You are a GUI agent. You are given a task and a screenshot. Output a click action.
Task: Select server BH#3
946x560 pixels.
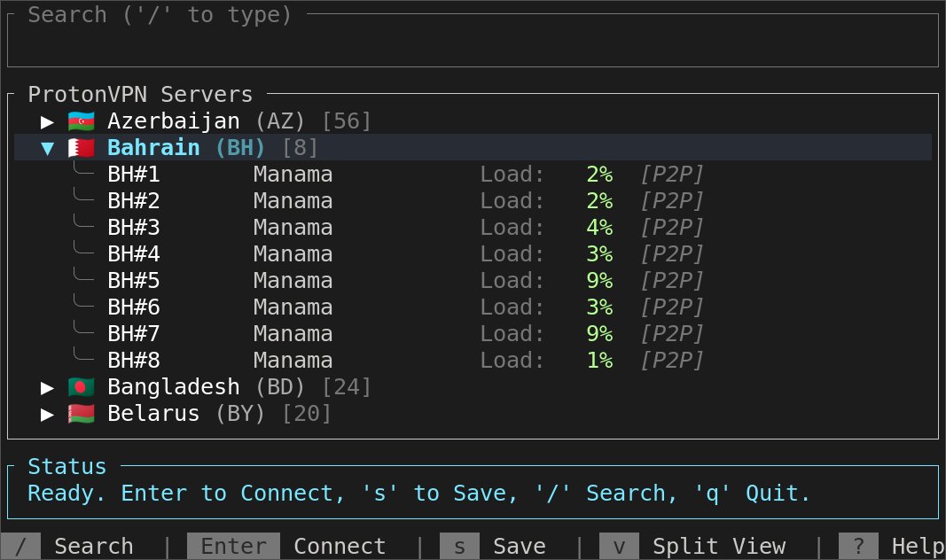134,227
